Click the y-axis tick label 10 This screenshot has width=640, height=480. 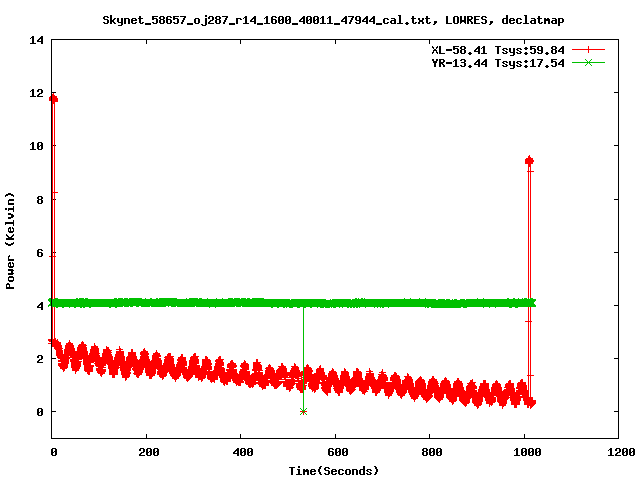[36, 146]
